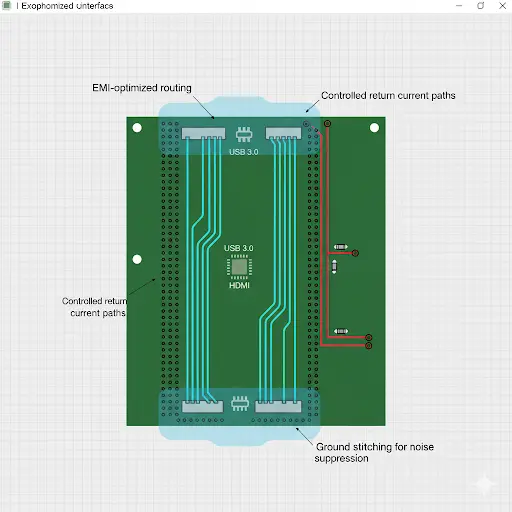The height and width of the screenshot is (512, 512).
Task: Click the red via beside upper resistor
Action: click(x=355, y=253)
